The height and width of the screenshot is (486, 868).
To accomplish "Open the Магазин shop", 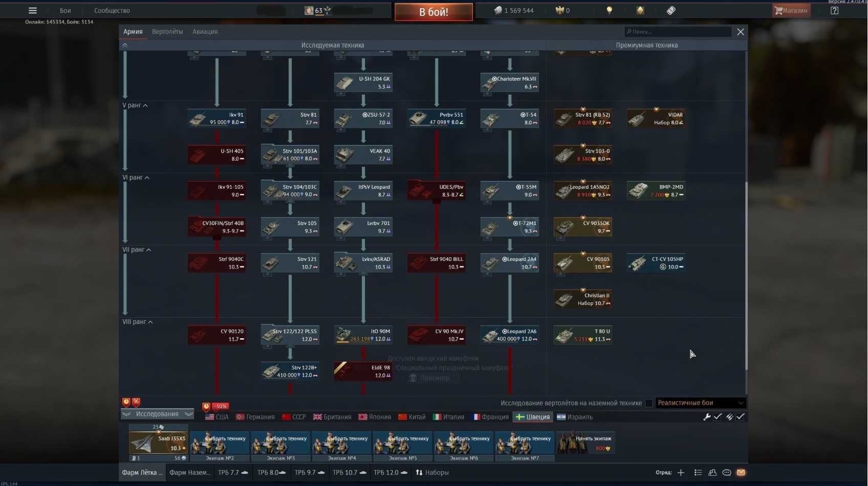I will [791, 10].
